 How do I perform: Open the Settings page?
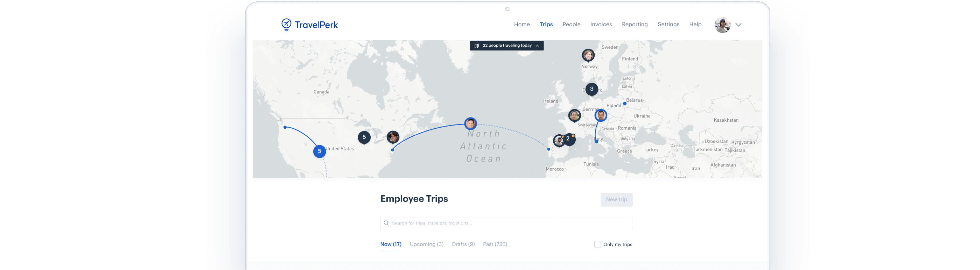(668, 25)
